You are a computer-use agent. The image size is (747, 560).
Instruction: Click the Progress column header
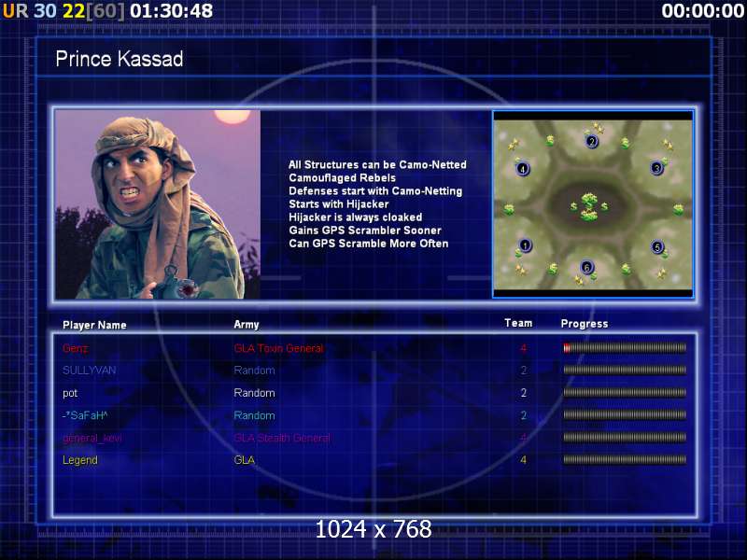[585, 324]
